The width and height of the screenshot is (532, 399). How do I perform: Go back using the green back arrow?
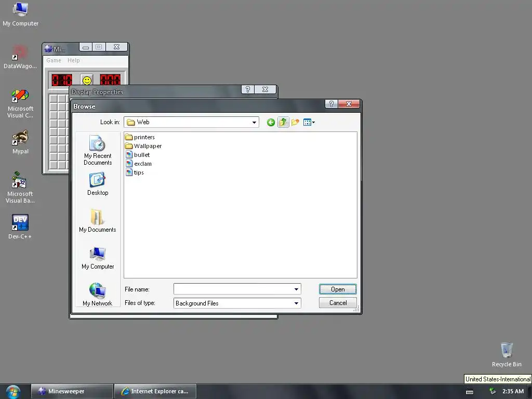point(271,123)
